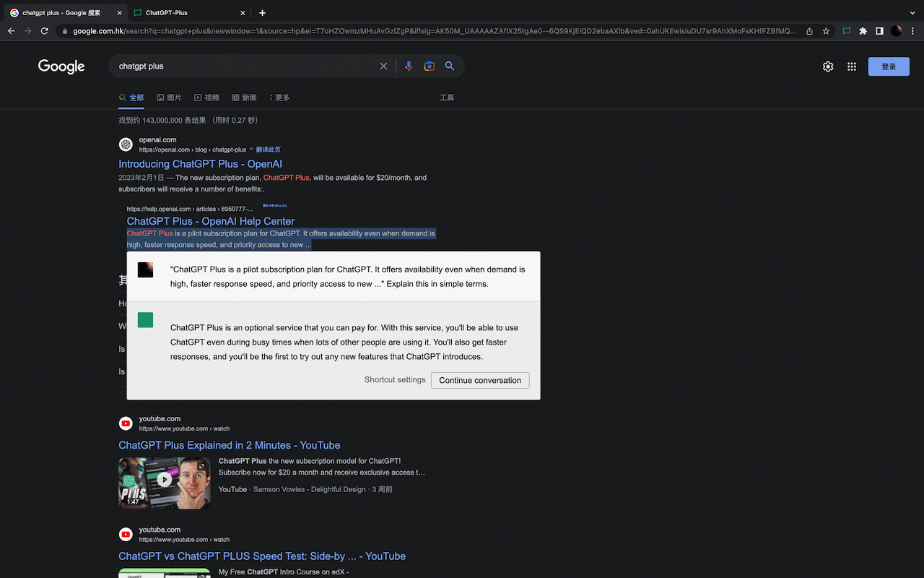Open Shortcut settings in the popup
924x578 pixels.
pyautogui.click(x=395, y=380)
